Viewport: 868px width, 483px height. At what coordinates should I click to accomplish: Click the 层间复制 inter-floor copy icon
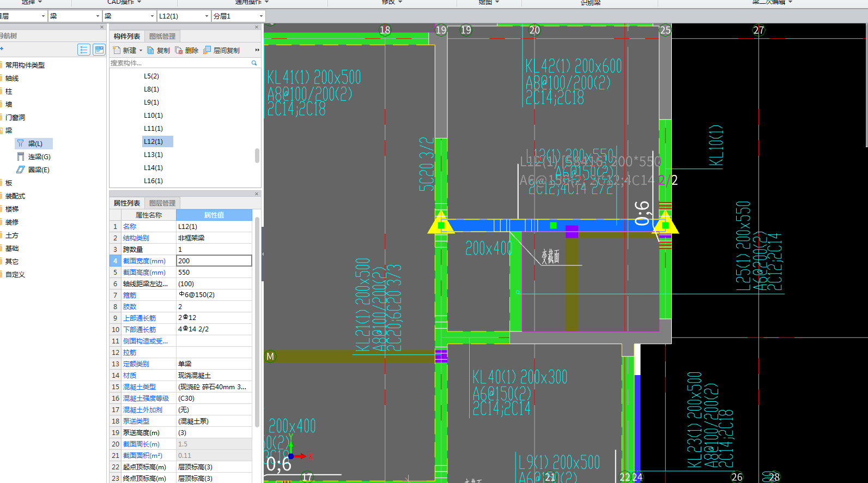(207, 50)
